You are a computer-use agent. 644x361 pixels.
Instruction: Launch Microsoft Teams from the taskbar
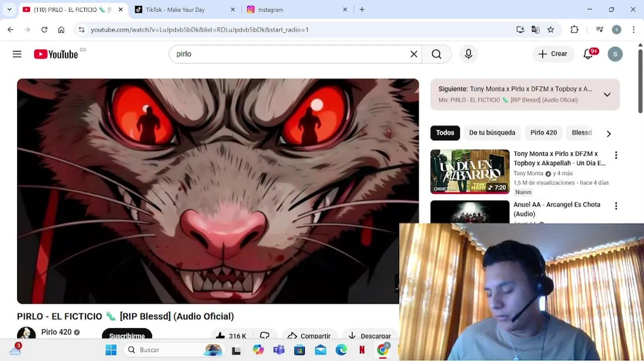[279, 350]
